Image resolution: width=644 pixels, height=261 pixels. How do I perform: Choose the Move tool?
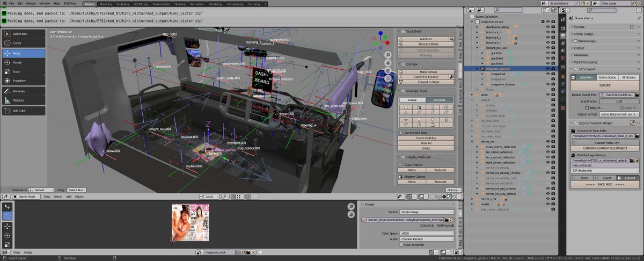23,53
